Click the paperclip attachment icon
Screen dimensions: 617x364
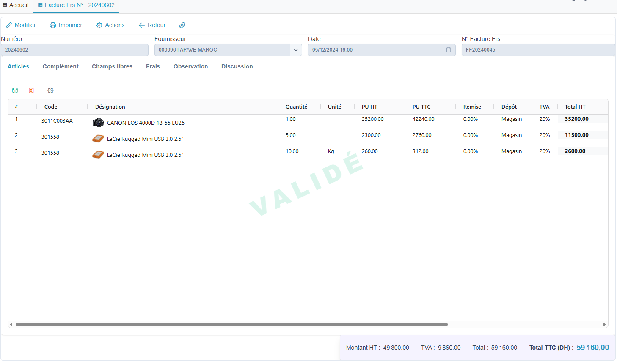tap(182, 25)
